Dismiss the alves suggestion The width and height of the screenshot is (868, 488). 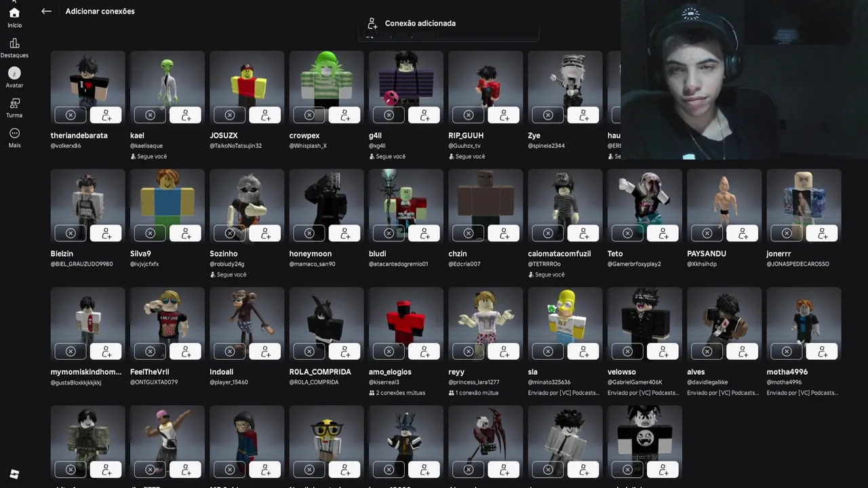(x=707, y=352)
